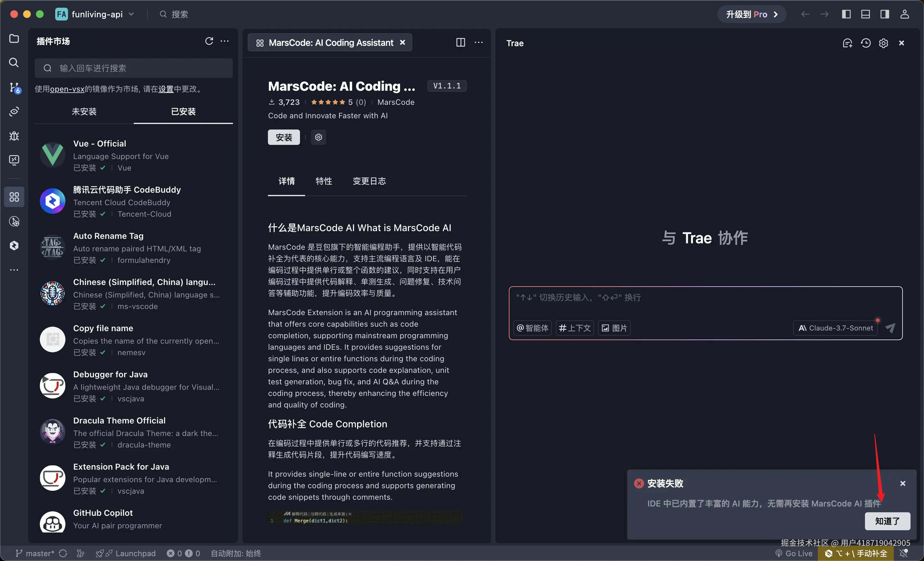
Task: Send the chat message with paper plane icon
Action: coord(891,328)
